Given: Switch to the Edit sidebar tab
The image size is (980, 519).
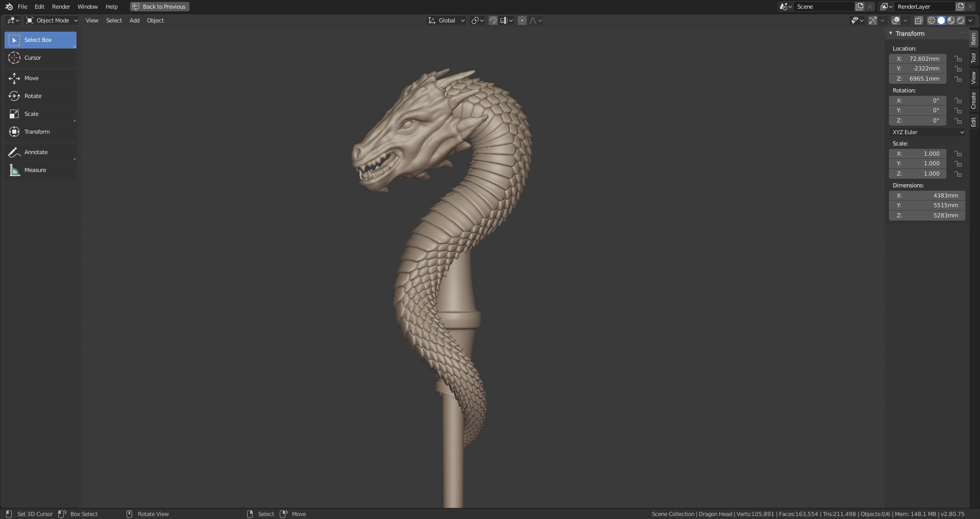Looking at the screenshot, I should pos(974,122).
